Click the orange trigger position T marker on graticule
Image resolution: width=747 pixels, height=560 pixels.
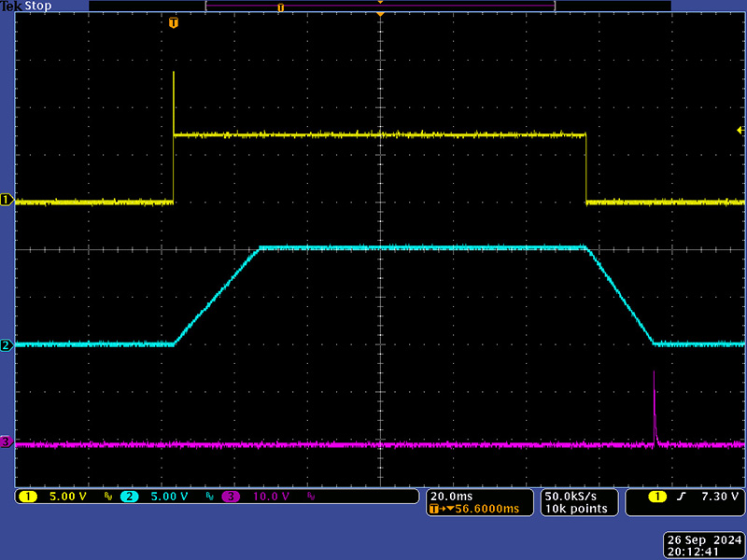(174, 22)
